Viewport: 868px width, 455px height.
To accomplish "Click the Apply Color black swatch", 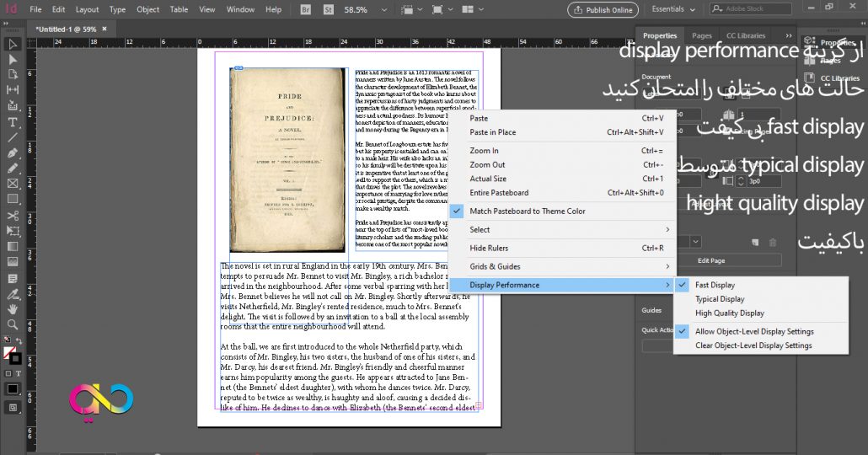I will [x=12, y=389].
